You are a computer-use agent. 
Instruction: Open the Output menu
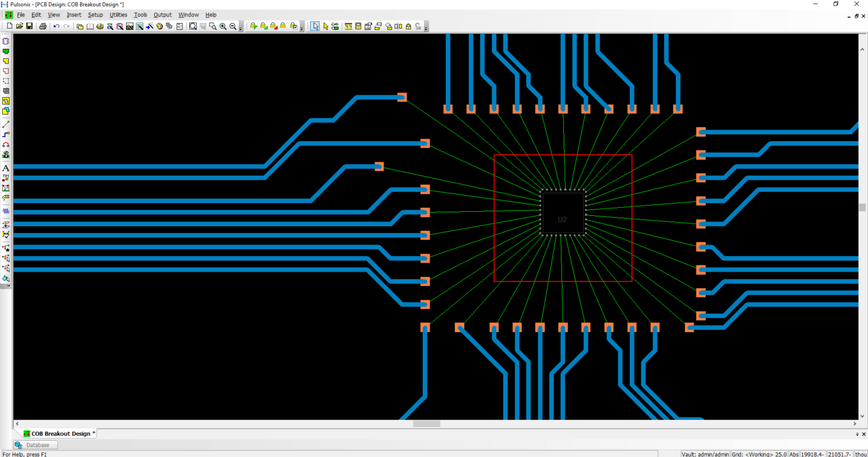click(162, 15)
